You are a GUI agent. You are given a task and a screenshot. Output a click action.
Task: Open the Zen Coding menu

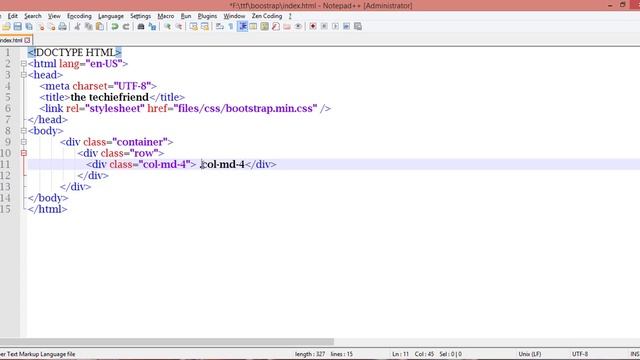point(267,16)
